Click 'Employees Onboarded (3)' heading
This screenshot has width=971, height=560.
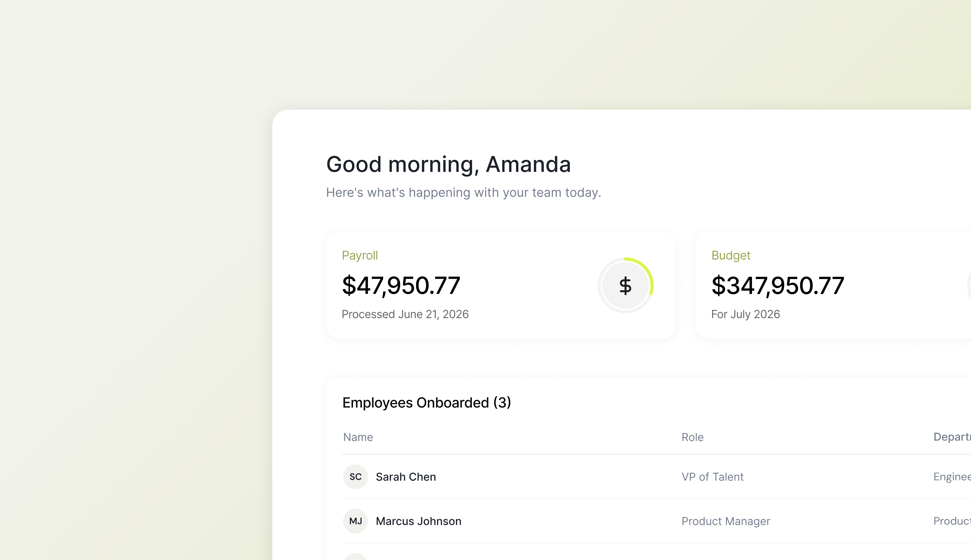(427, 403)
